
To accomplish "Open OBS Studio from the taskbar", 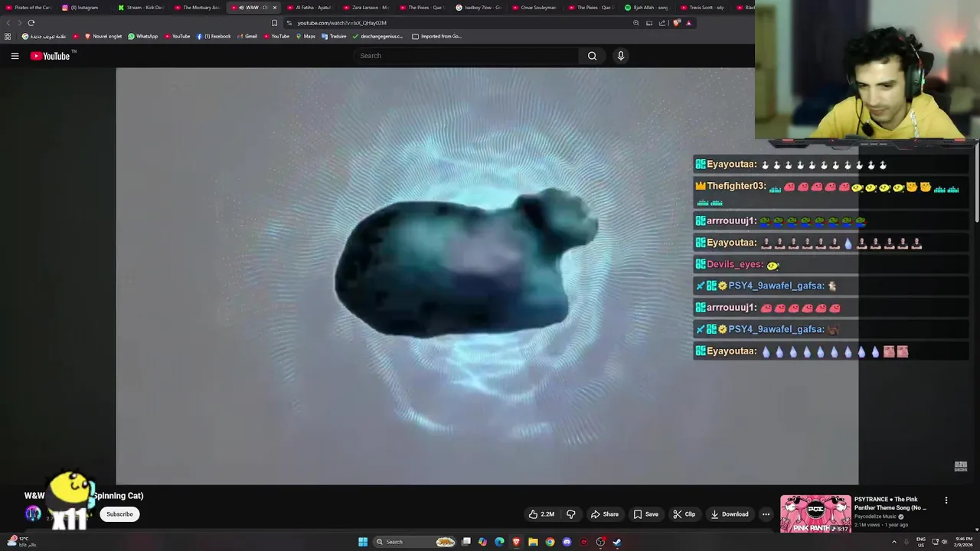I will [x=600, y=542].
